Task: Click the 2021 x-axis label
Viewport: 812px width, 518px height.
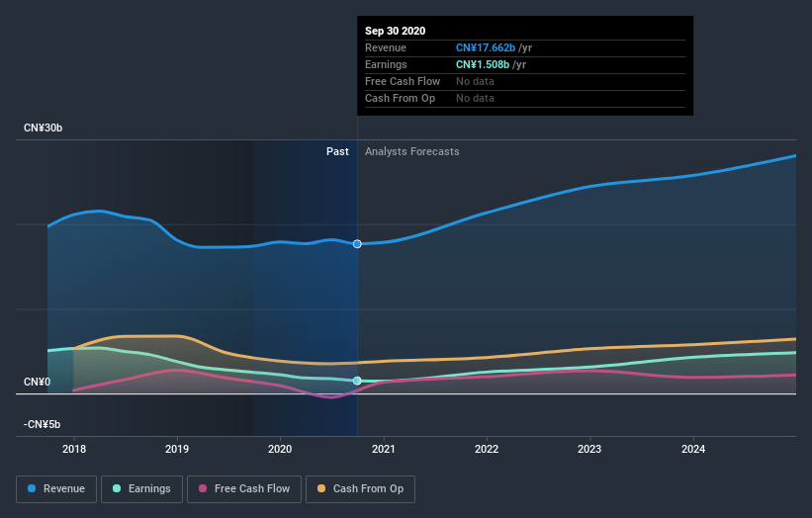Action: pyautogui.click(x=383, y=449)
